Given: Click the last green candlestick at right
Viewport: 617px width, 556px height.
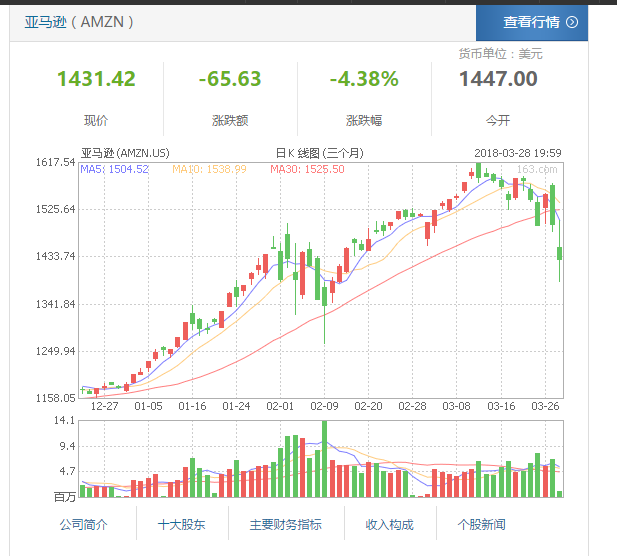Looking at the screenshot, I should click(x=560, y=253).
